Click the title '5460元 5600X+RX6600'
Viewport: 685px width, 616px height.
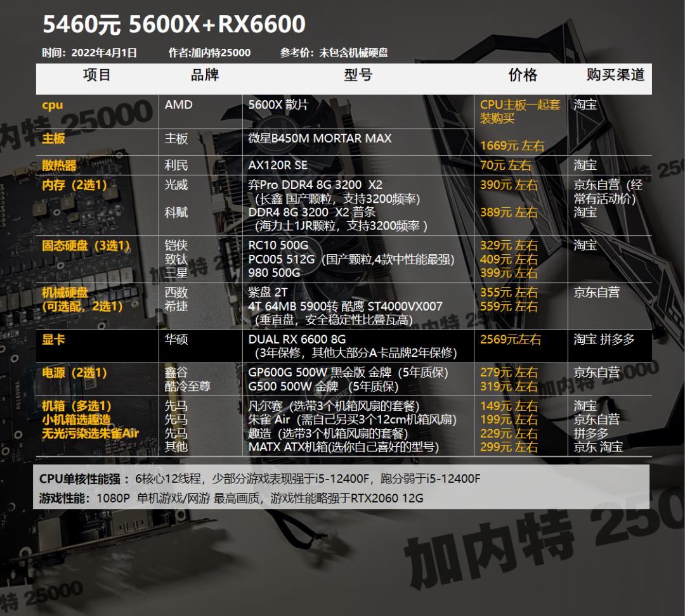tap(174, 24)
